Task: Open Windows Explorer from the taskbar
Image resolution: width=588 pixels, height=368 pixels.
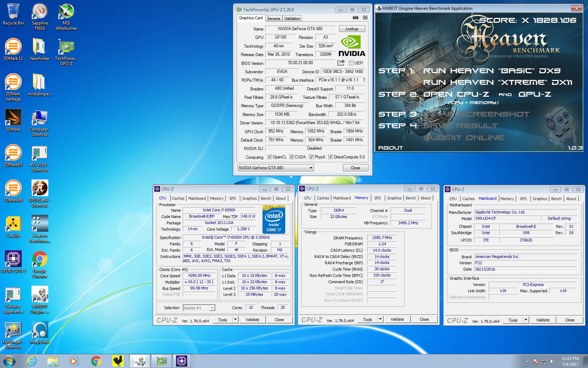Action: point(53,361)
